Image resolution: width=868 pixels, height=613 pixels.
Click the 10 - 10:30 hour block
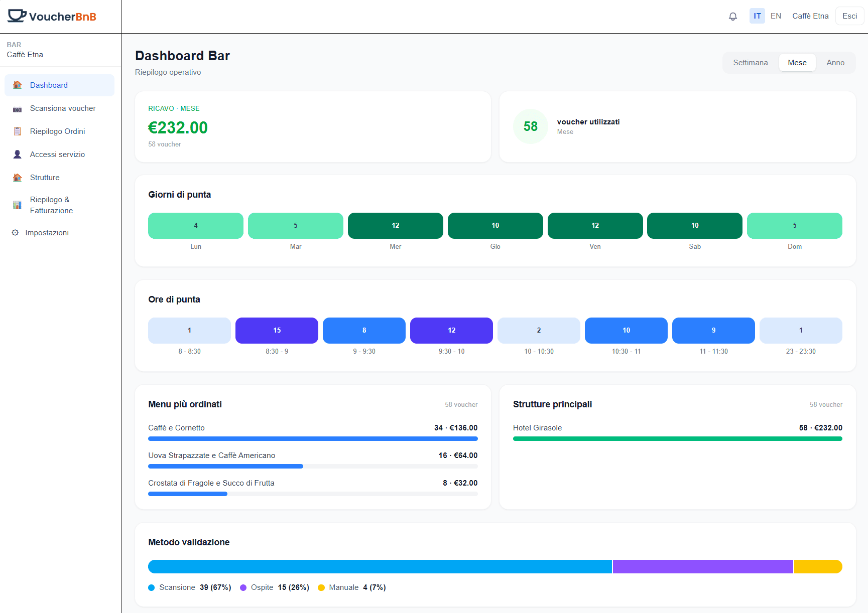point(539,331)
